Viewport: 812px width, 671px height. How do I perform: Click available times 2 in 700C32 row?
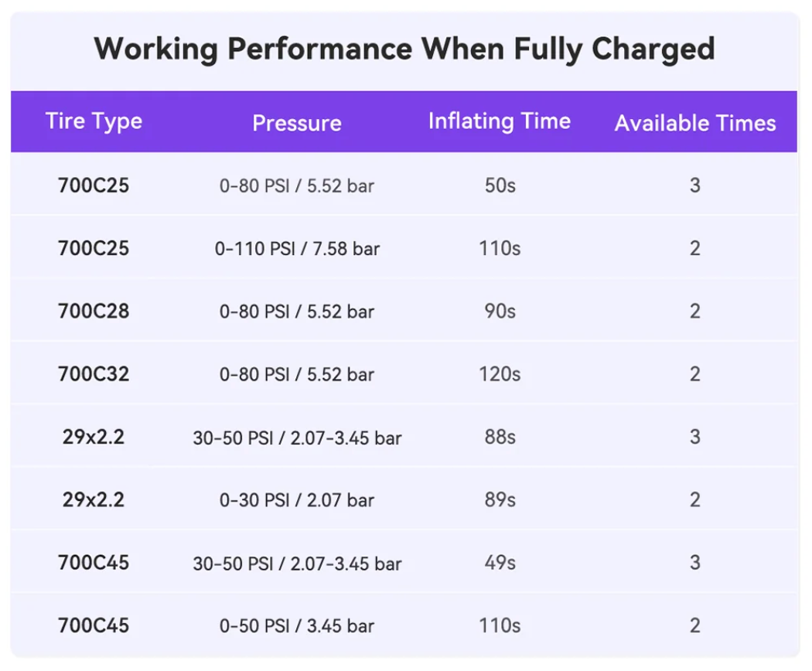coord(695,374)
